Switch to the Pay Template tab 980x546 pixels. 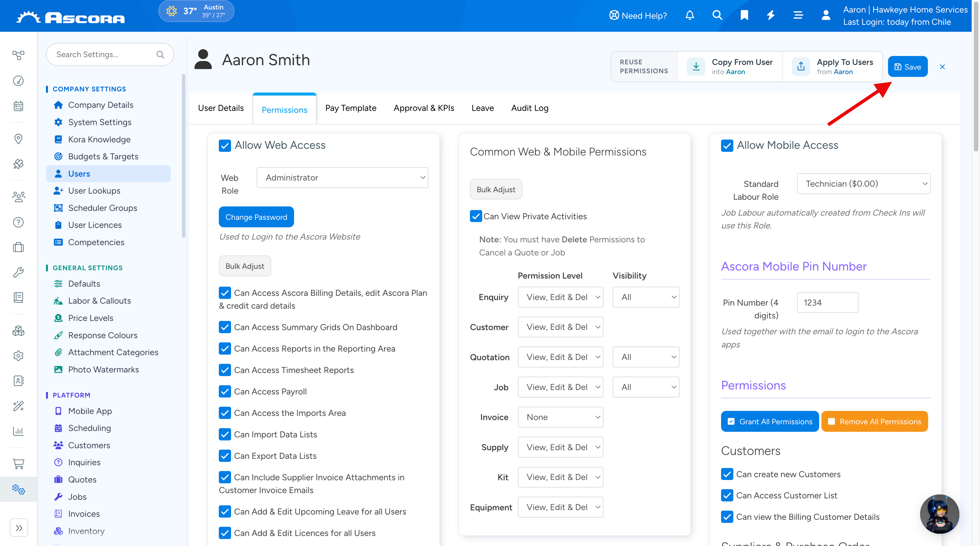point(351,108)
